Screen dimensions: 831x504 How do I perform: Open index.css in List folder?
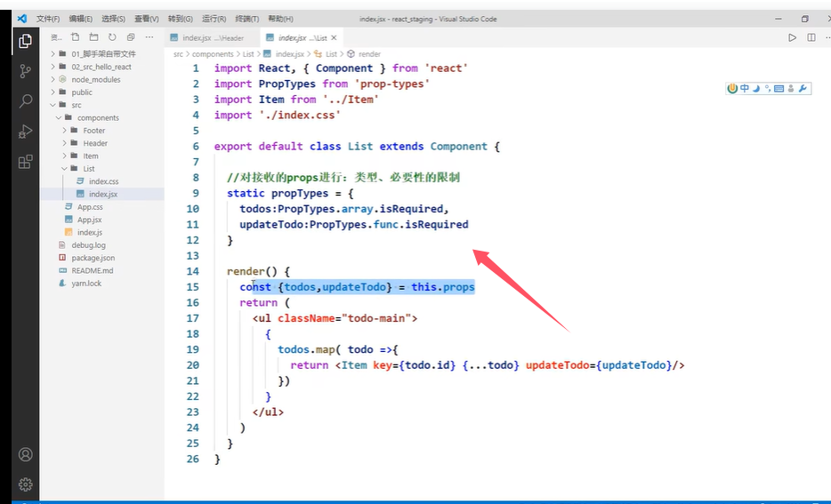click(101, 181)
